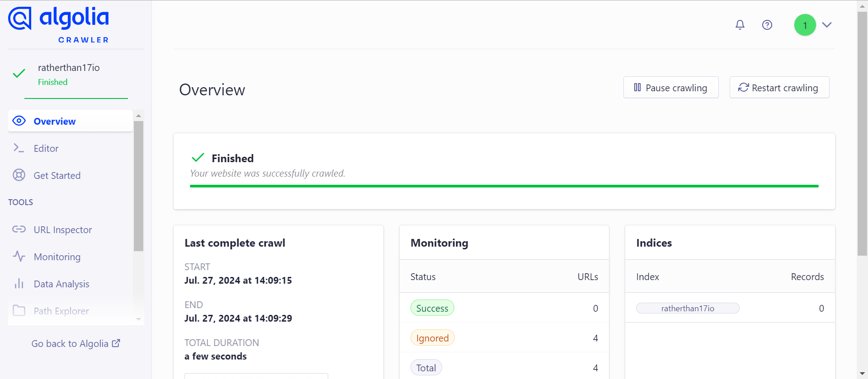868x379 pixels.
Task: Open the ratherthan17io index pill
Action: coord(688,308)
